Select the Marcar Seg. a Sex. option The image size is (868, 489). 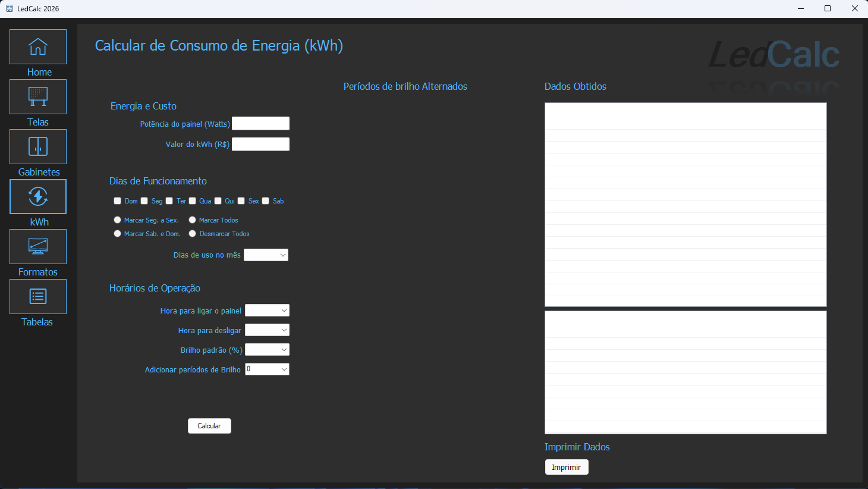click(x=118, y=220)
